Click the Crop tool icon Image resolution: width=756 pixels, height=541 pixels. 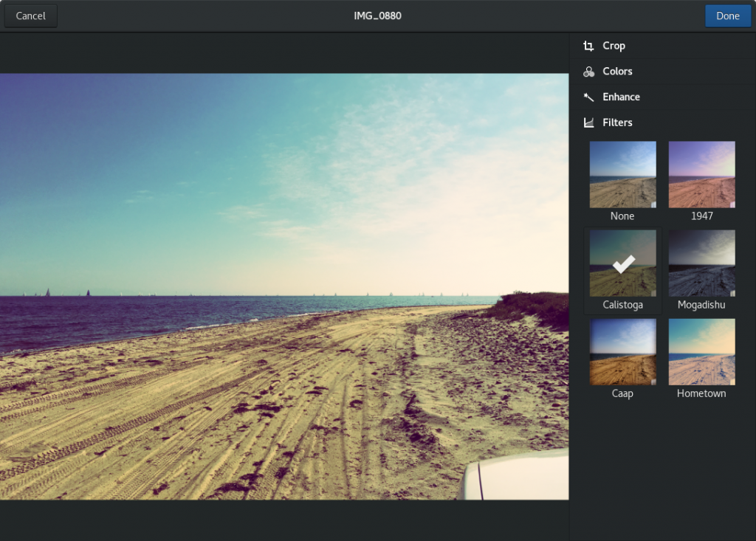[588, 46]
